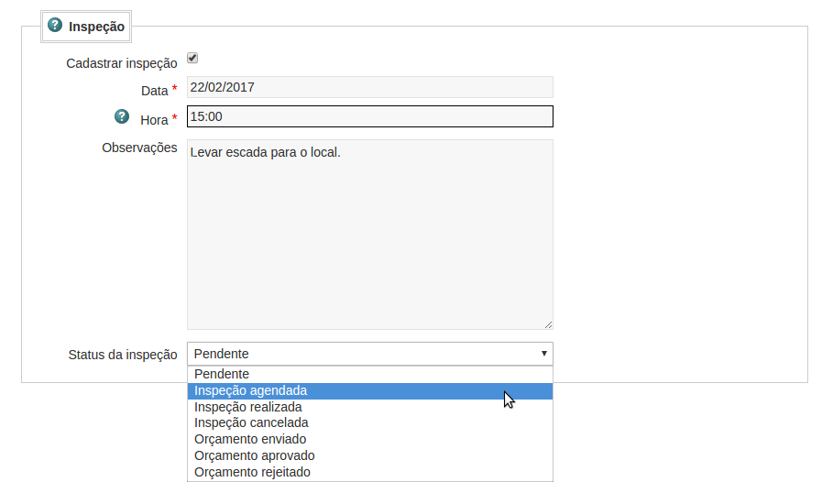Viewport: 833px width, 504px height.
Task: Pick Inspeção cancelada from the dropdown
Action: [251, 422]
